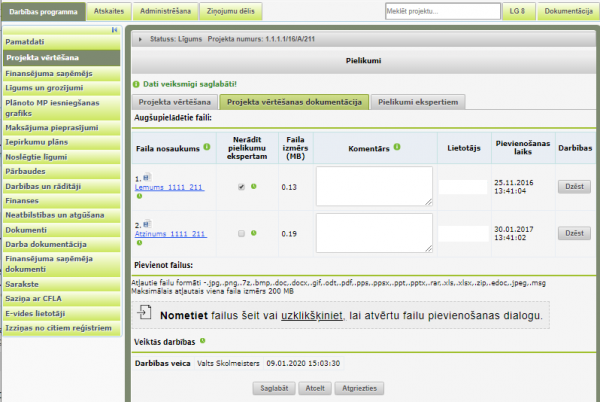Open the Dokumentācija top button
Screen dimensions: 600x402
point(569,11)
